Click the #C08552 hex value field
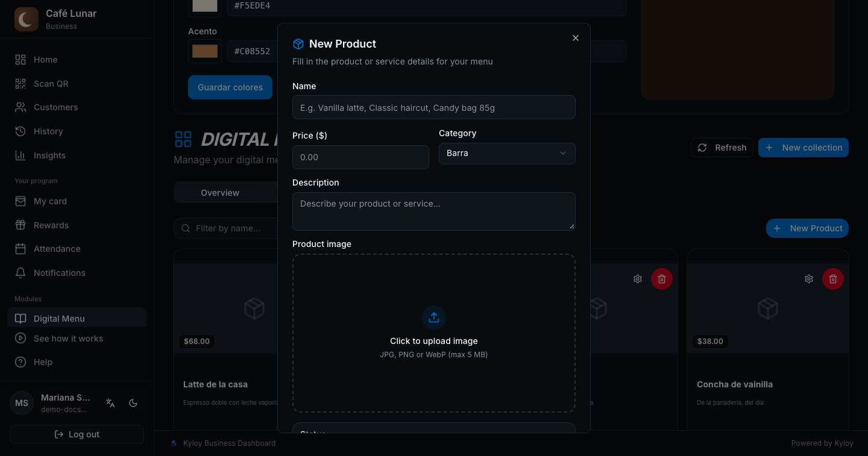868x456 pixels. [252, 51]
